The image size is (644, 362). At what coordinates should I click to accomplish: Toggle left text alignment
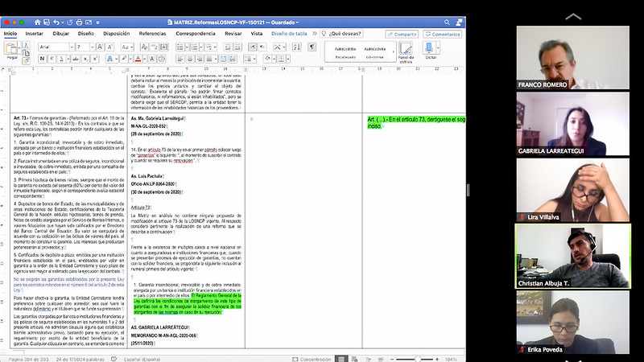point(180,59)
